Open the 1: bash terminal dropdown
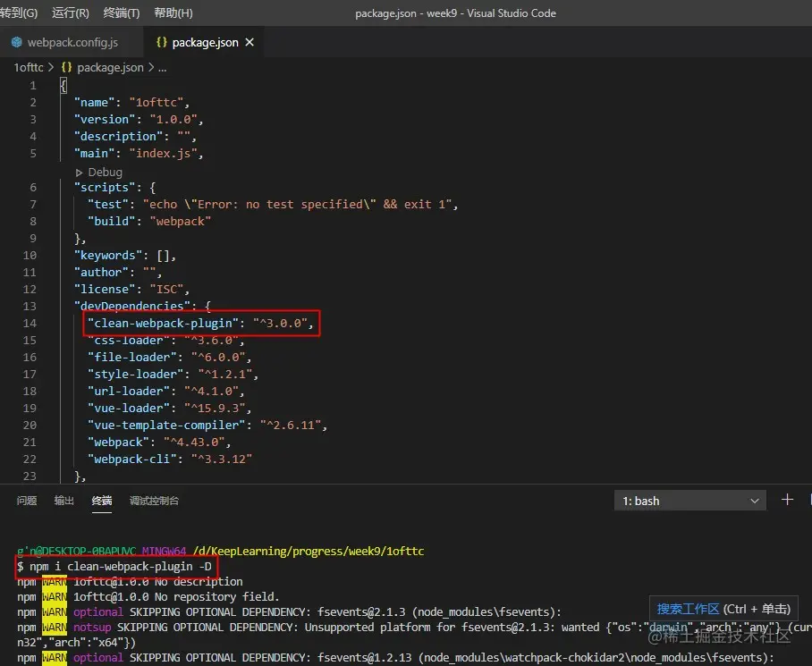The height and width of the screenshot is (666, 812). (689, 501)
